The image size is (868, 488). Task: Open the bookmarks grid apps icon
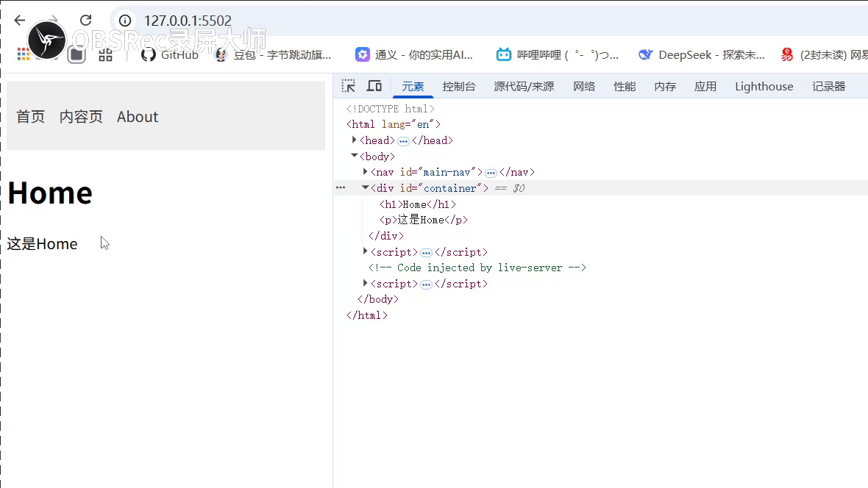pyautogui.click(x=105, y=55)
